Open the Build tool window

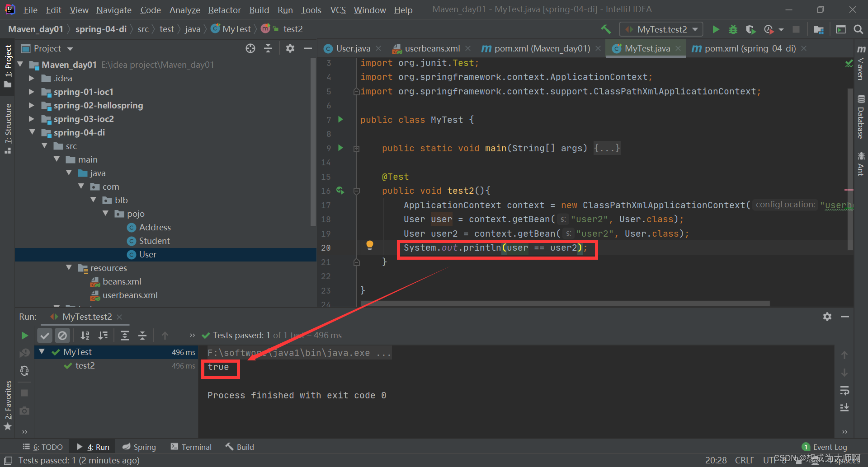pyautogui.click(x=240, y=447)
